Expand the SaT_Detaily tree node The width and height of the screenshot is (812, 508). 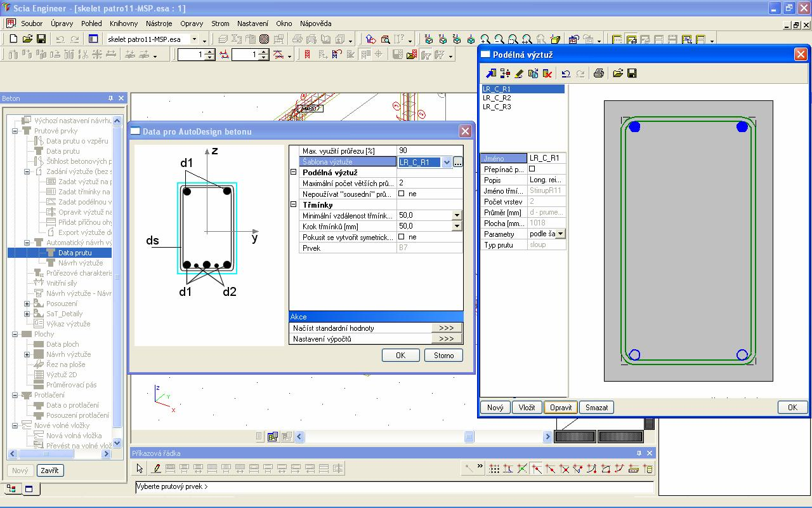pos(27,314)
